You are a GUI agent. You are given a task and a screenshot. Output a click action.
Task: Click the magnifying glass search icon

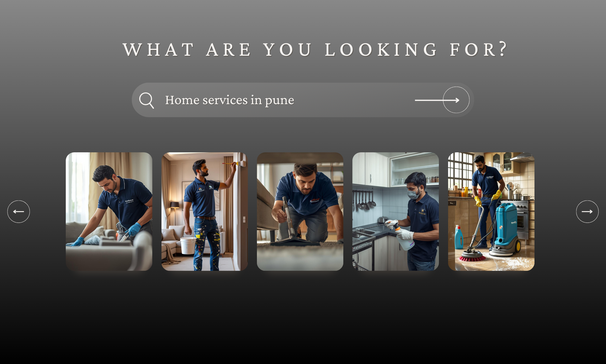click(147, 100)
